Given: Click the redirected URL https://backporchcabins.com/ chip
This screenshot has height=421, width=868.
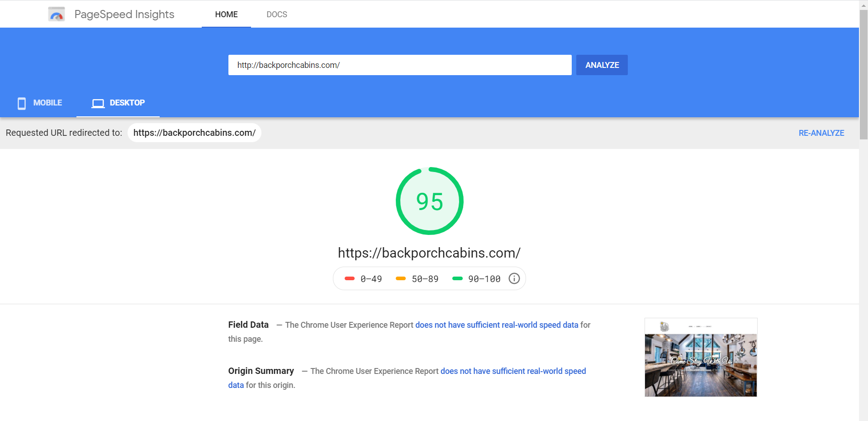Looking at the screenshot, I should pos(194,133).
